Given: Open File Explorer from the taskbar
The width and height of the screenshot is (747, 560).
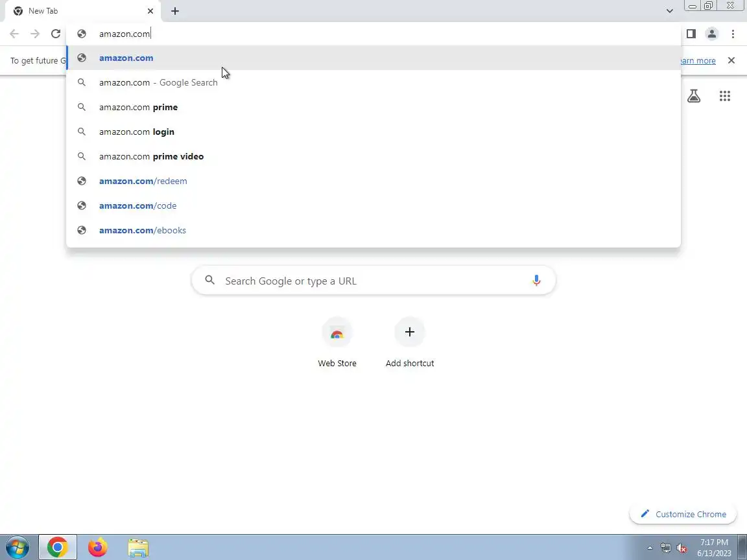Looking at the screenshot, I should click(138, 548).
